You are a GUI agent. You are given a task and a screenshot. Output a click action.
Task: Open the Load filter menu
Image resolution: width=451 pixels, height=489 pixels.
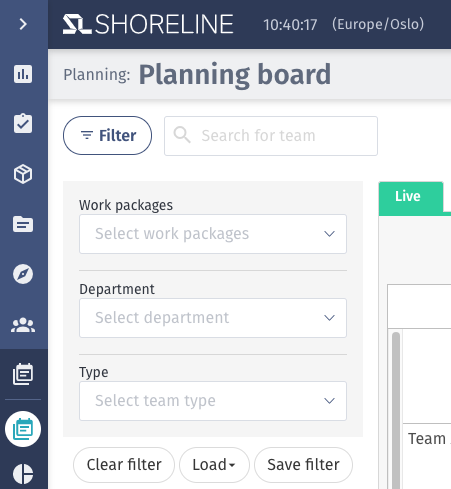(x=214, y=465)
